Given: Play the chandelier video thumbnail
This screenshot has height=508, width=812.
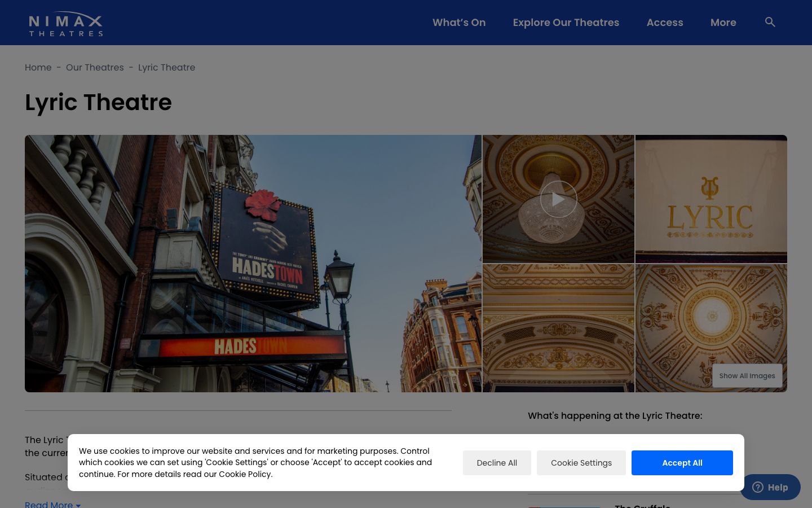Looking at the screenshot, I should tap(558, 199).
